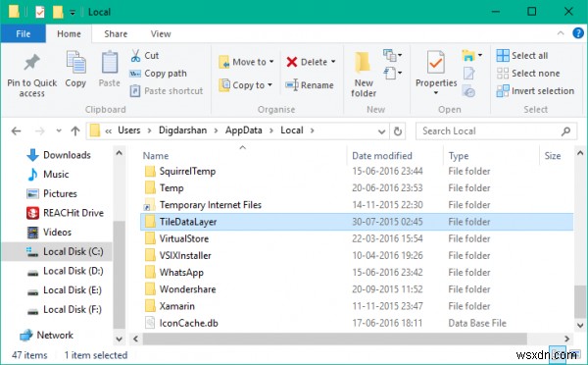This screenshot has width=588, height=365.
Task: Switch to the Home tab
Action: pos(69,33)
